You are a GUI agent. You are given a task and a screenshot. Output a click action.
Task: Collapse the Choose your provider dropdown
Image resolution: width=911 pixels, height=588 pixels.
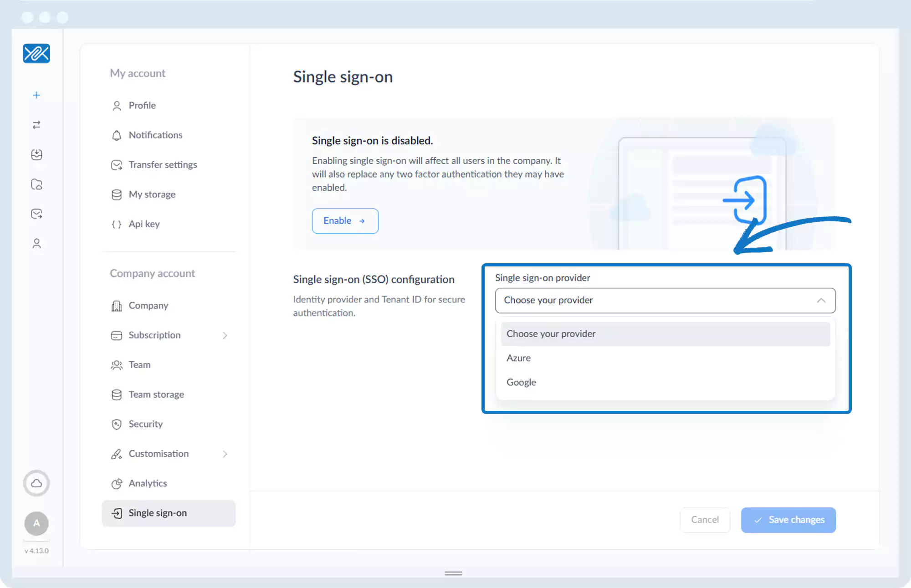[821, 301]
